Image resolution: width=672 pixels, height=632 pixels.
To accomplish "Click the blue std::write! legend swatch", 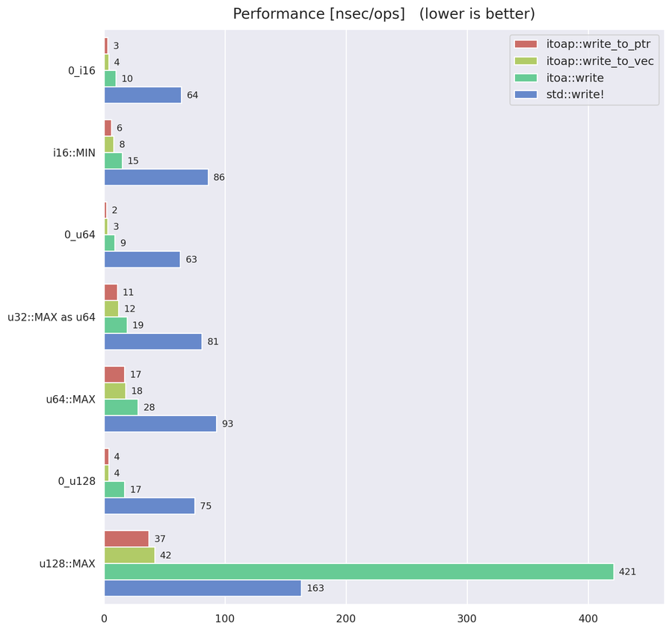I will click(525, 94).
